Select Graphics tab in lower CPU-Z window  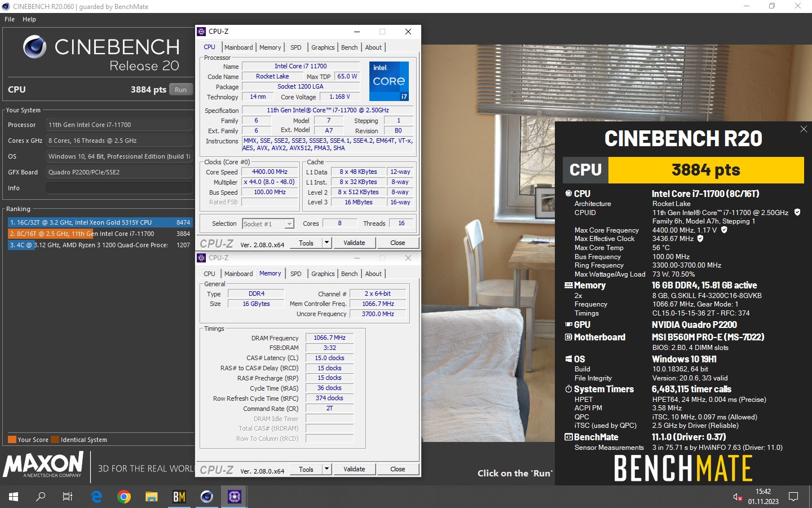click(x=323, y=274)
